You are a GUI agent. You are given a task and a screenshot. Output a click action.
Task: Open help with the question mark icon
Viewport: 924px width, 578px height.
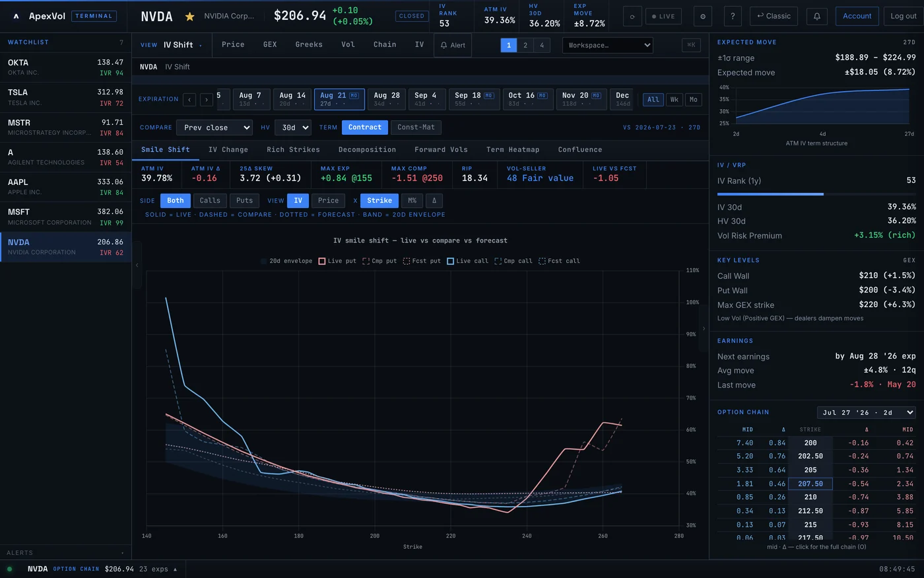(x=733, y=17)
